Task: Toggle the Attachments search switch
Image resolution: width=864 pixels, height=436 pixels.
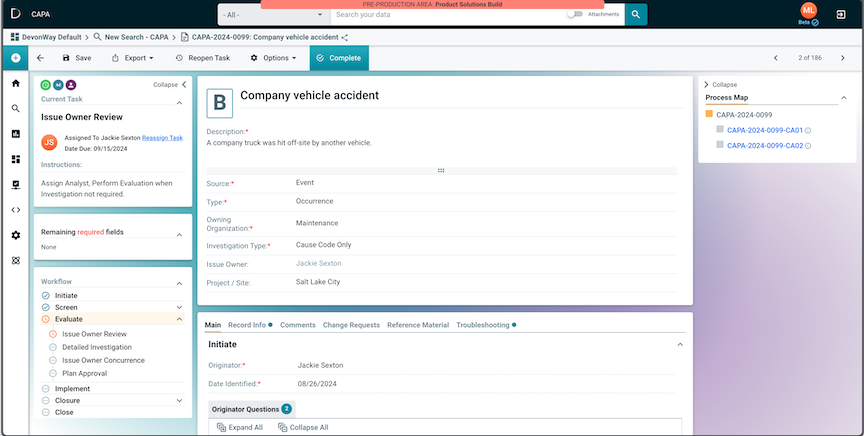Action: point(575,14)
